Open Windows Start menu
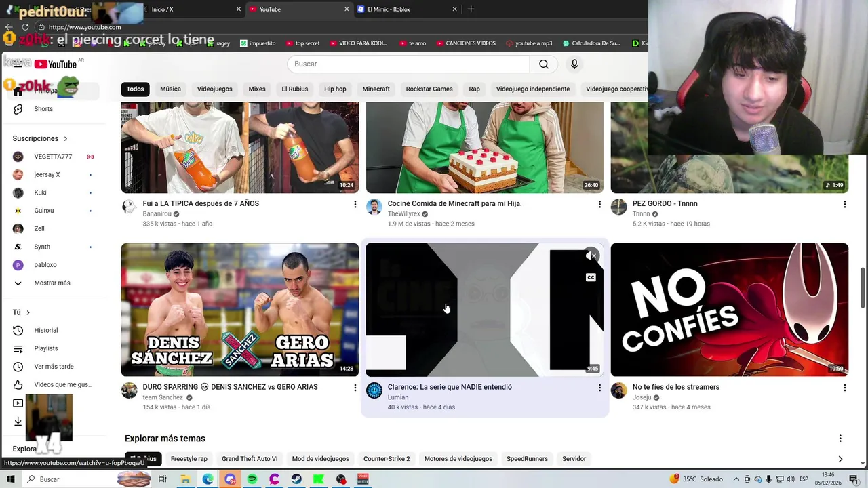This screenshot has height=488, width=868. point(10,479)
